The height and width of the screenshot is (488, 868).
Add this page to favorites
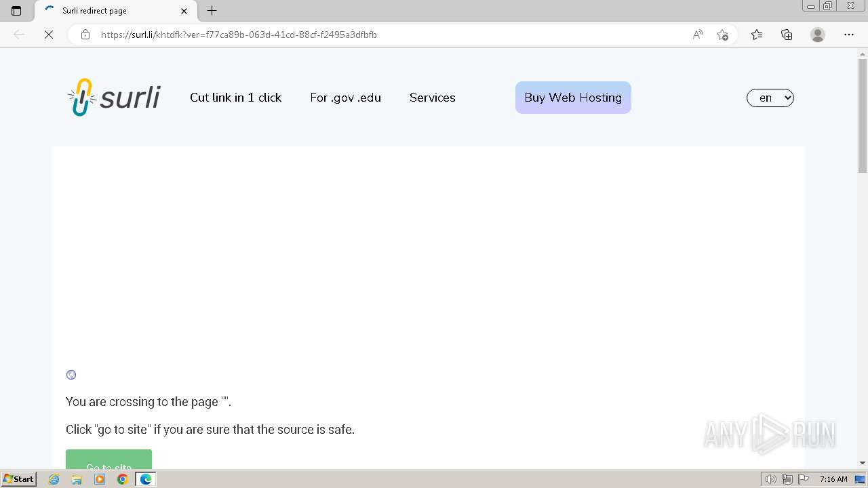tap(722, 35)
